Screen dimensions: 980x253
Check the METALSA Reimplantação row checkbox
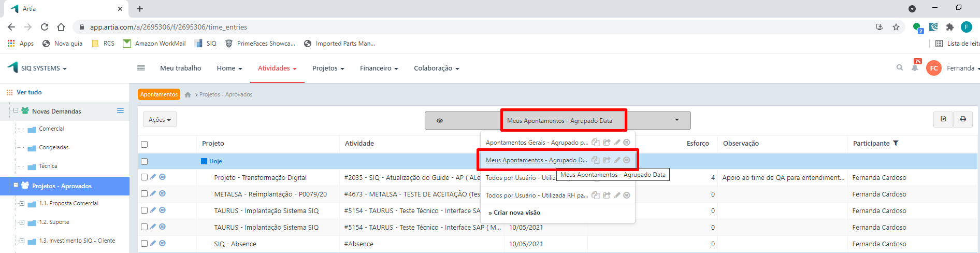(x=145, y=194)
